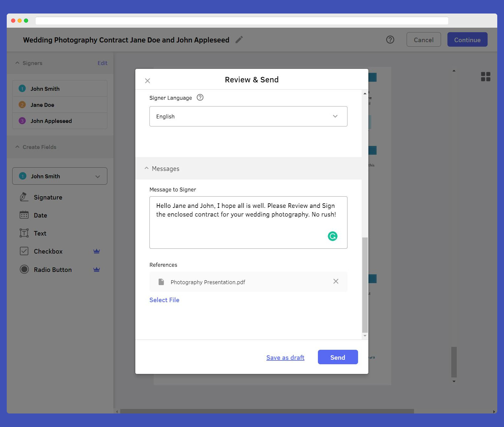Viewport: 504px width, 427px height.
Task: Close the Review & Send dialog
Action: pos(148,81)
